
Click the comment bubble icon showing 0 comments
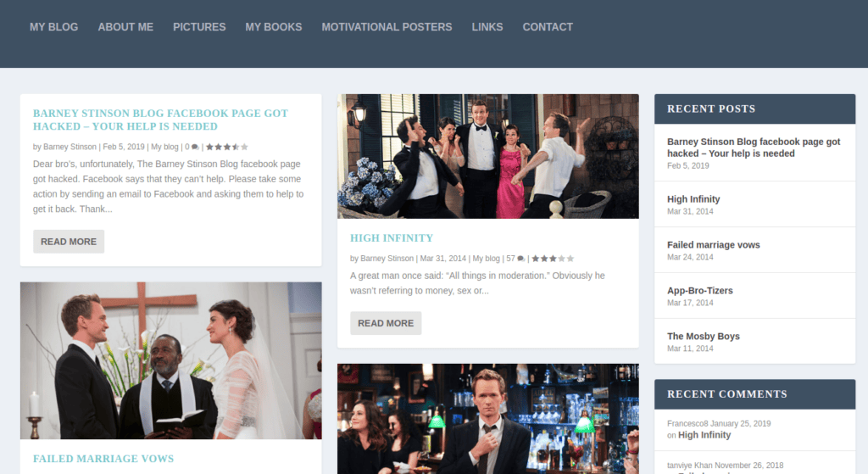coord(195,148)
